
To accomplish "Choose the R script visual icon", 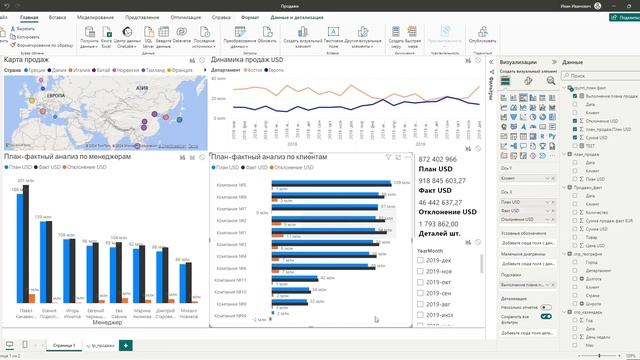I will coord(542,136).
